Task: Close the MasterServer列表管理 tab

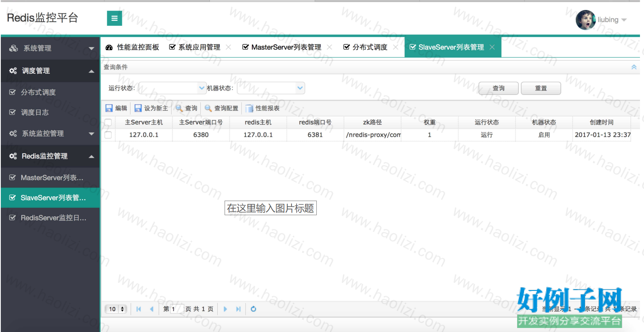Action: coord(330,47)
